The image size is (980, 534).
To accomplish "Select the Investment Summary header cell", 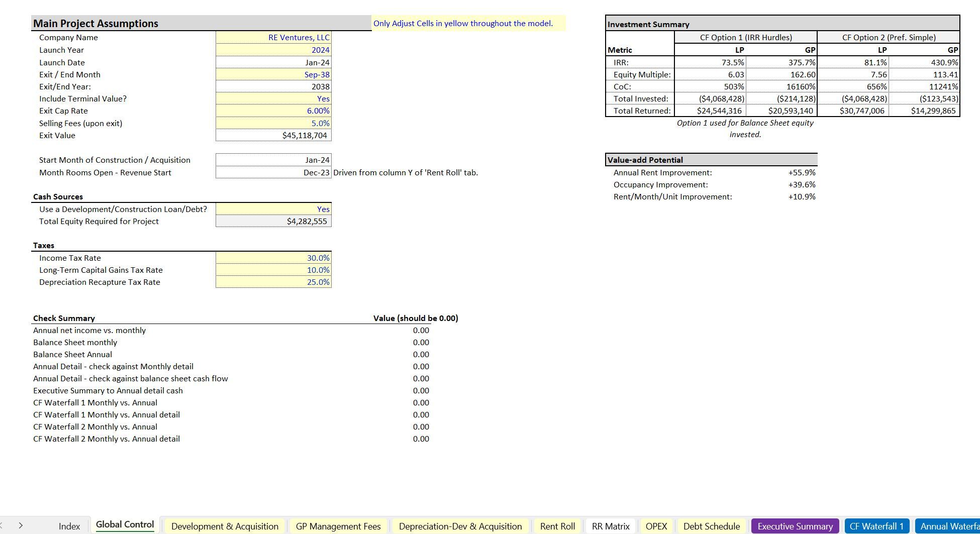I will tap(782, 24).
